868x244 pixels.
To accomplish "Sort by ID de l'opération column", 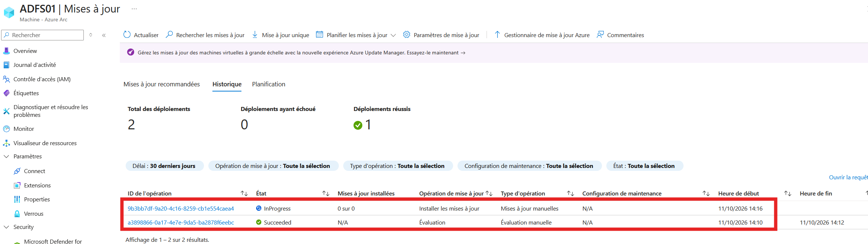I will [244, 193].
